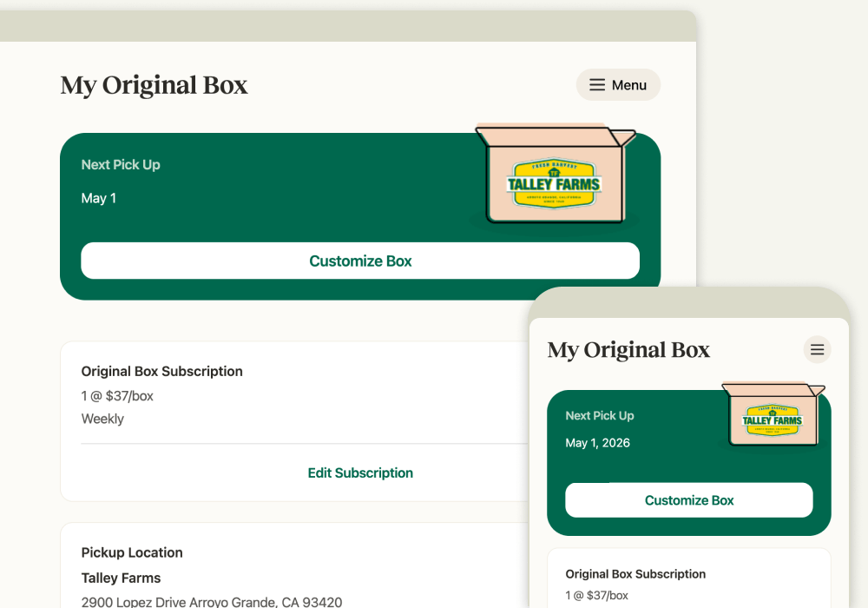Click the large Talley Farms box illustration
The image size is (868, 608).
(x=556, y=174)
